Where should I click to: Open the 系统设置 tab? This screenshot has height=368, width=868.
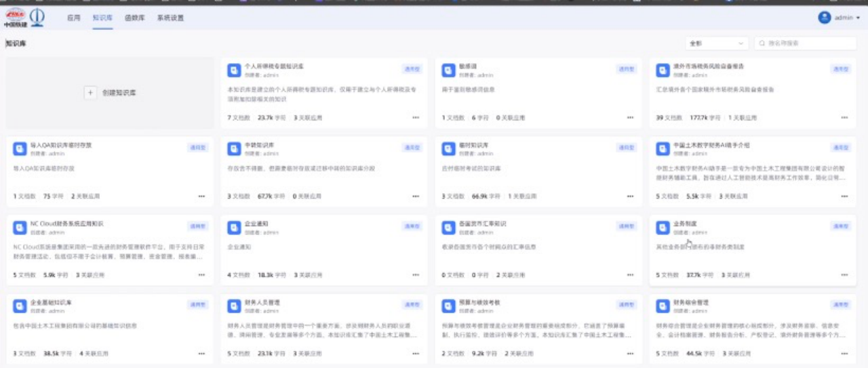pyautogui.click(x=170, y=18)
